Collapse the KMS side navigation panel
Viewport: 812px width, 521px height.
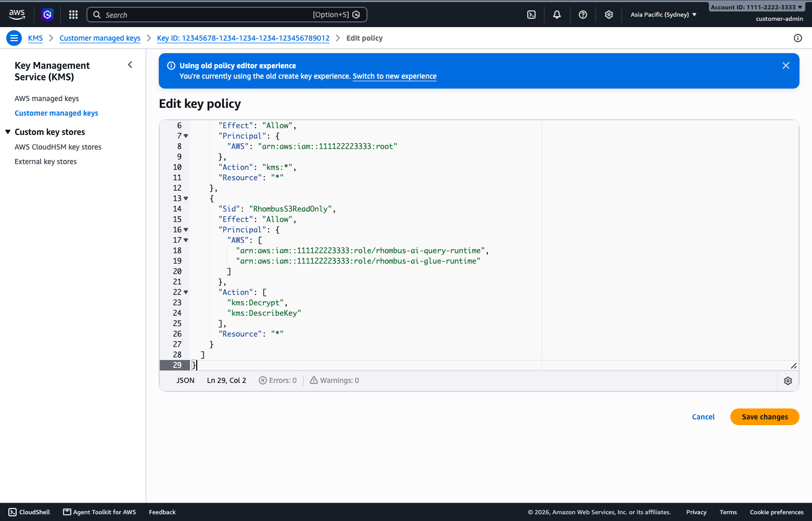click(130, 65)
